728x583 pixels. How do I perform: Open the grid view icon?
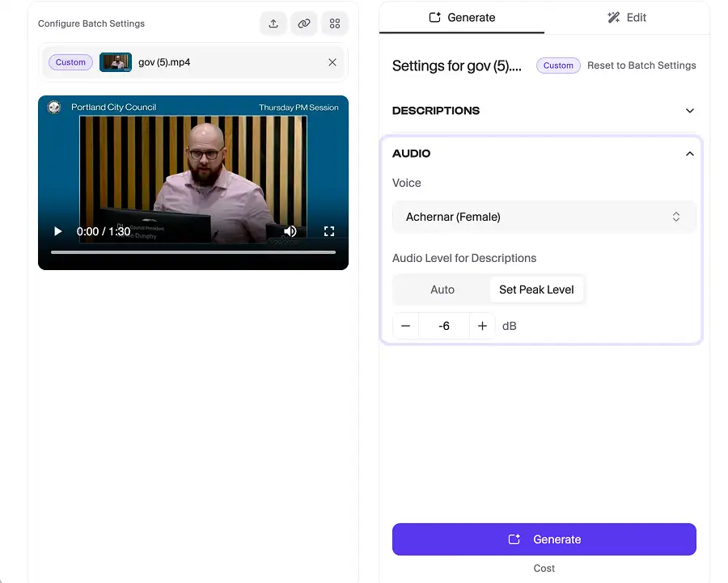click(334, 23)
